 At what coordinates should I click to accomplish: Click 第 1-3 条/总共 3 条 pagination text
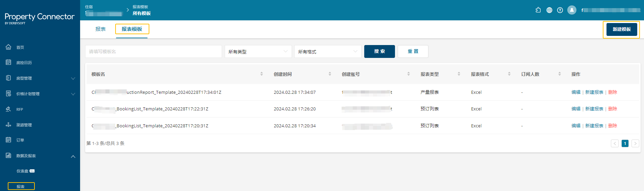[105, 144]
